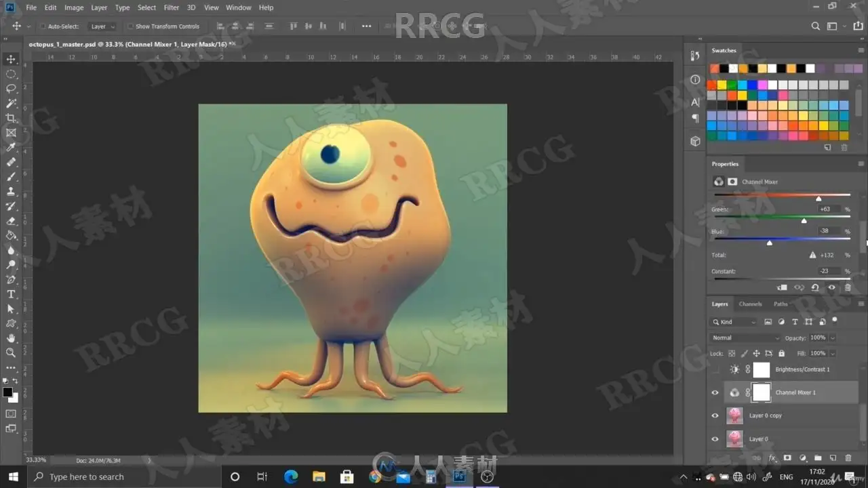Select the Crop tool

pyautogui.click(x=11, y=118)
